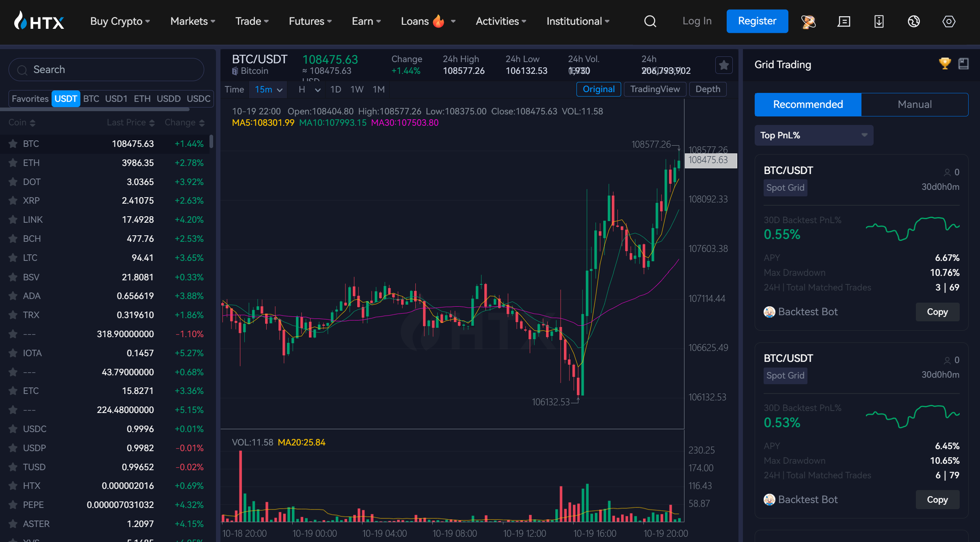Viewport: 980px width, 542px height.
Task: Expand the 15m time interval dropdown
Action: click(x=268, y=89)
